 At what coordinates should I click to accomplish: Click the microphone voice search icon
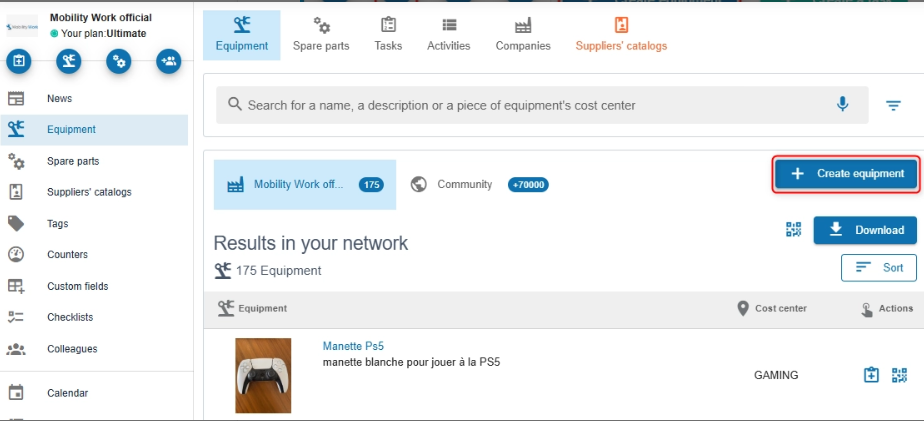click(843, 104)
